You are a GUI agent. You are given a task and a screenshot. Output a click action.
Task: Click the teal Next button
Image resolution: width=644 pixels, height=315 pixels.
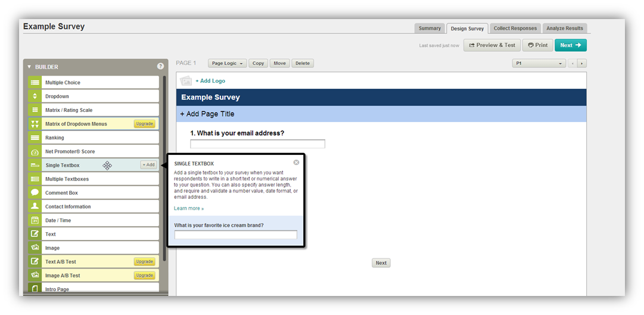coord(571,45)
